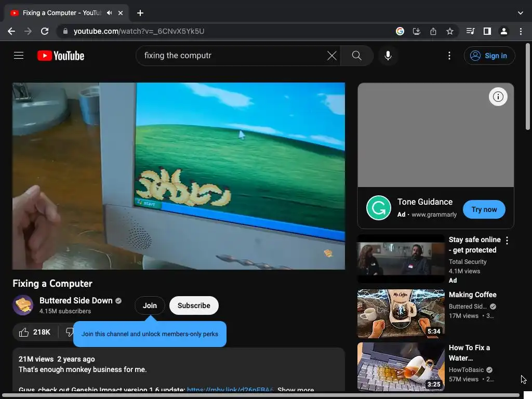Open Chrome three-dot menu
Image resolution: width=532 pixels, height=399 pixels.
(x=521, y=31)
